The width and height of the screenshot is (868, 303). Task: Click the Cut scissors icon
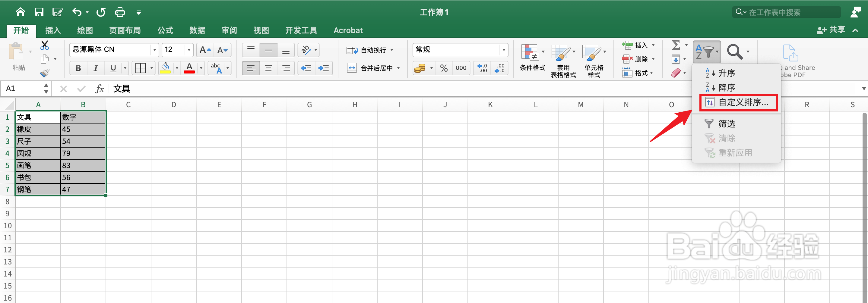[44, 45]
